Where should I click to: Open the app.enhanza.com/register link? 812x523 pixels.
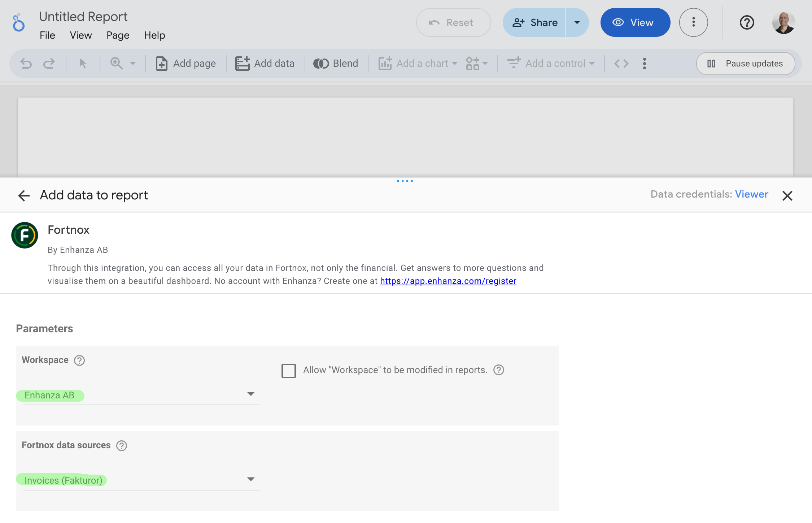pos(448,281)
